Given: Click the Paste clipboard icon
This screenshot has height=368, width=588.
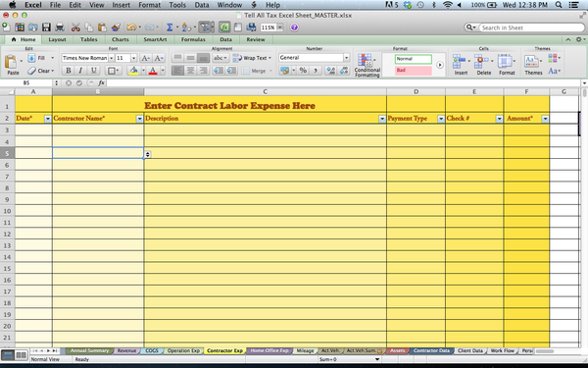Looking at the screenshot, I should [11, 62].
